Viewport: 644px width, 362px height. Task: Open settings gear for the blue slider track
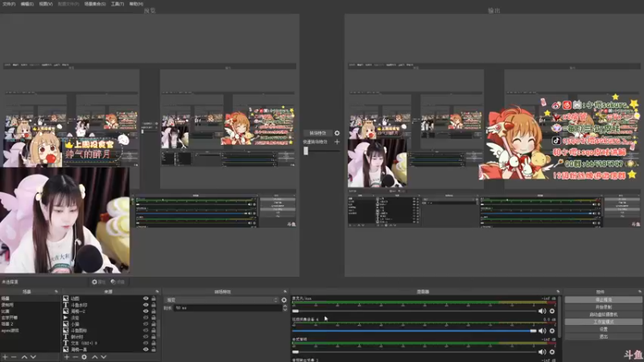point(552,331)
